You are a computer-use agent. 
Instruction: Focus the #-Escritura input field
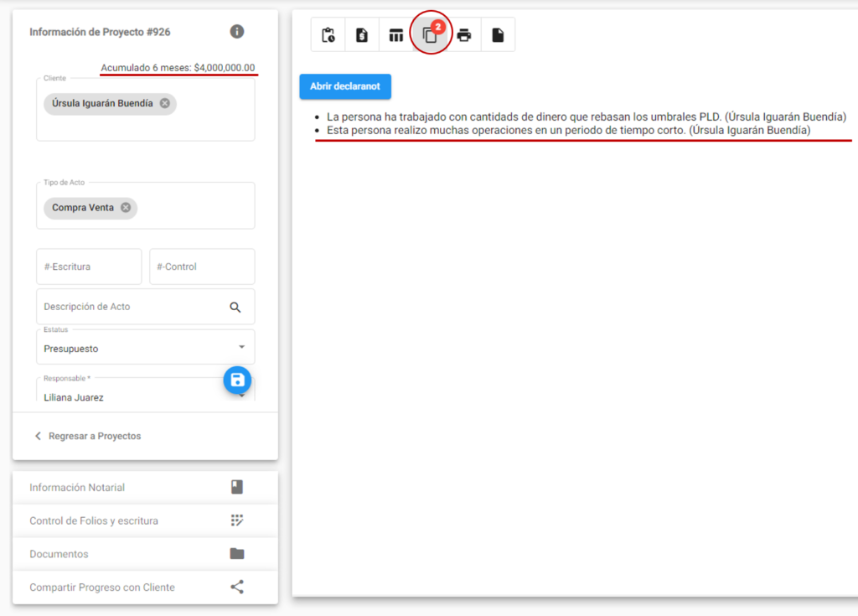coord(89,267)
